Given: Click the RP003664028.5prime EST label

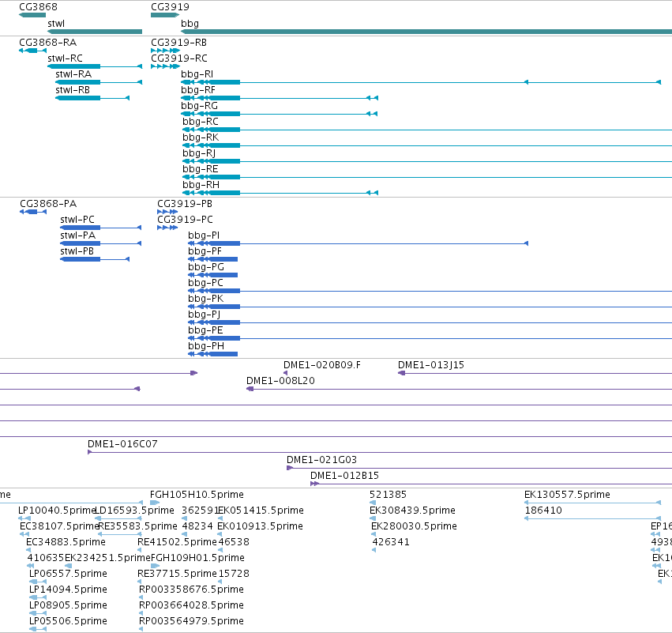Looking at the screenshot, I should (191, 605).
